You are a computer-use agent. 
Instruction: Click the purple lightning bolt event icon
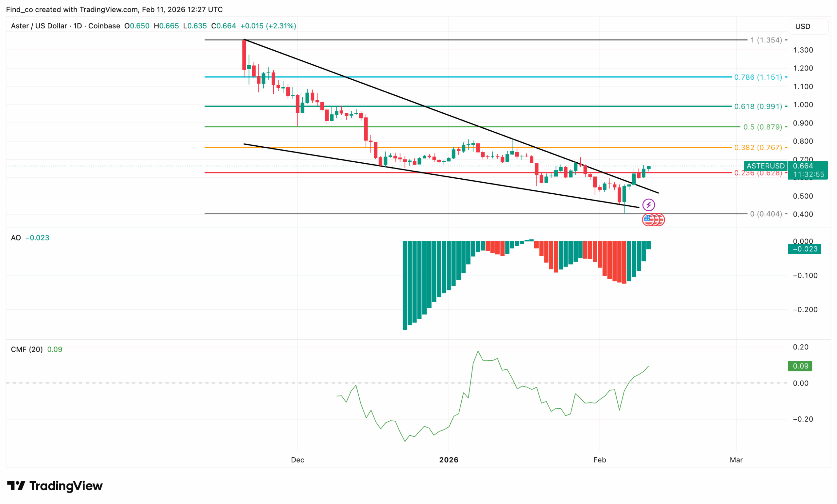coord(648,205)
